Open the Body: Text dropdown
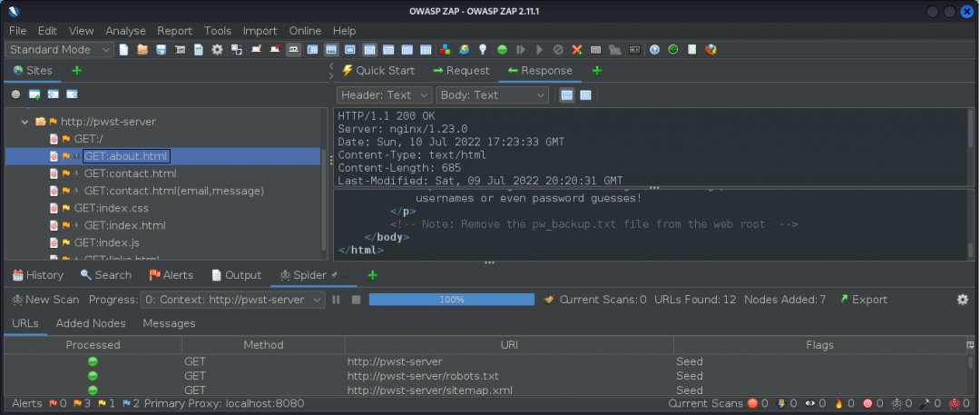 point(492,95)
